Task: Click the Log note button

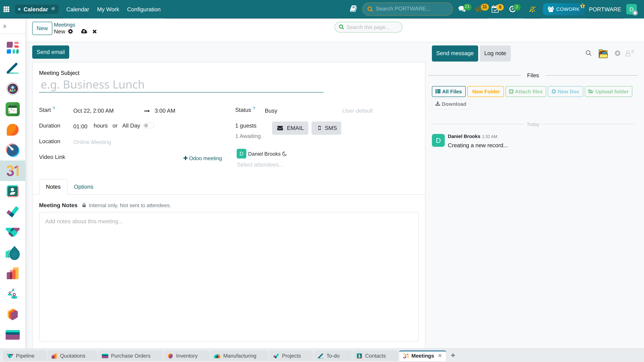Action: [495, 53]
